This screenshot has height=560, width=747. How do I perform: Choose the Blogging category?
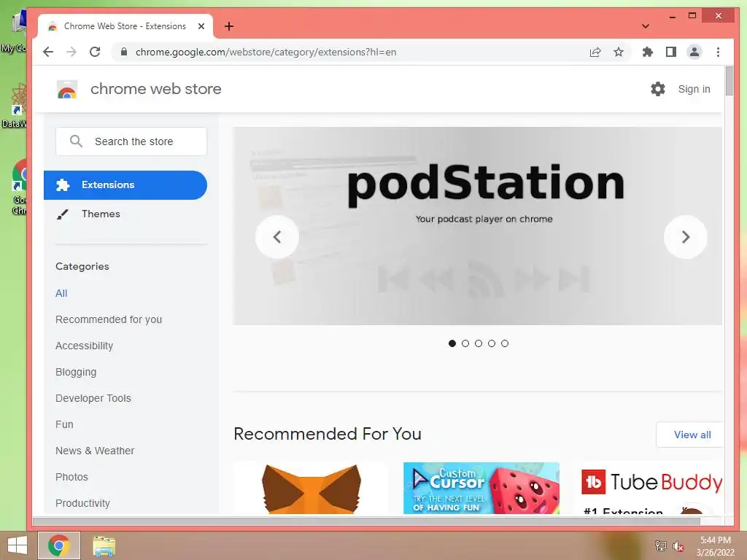click(x=76, y=372)
